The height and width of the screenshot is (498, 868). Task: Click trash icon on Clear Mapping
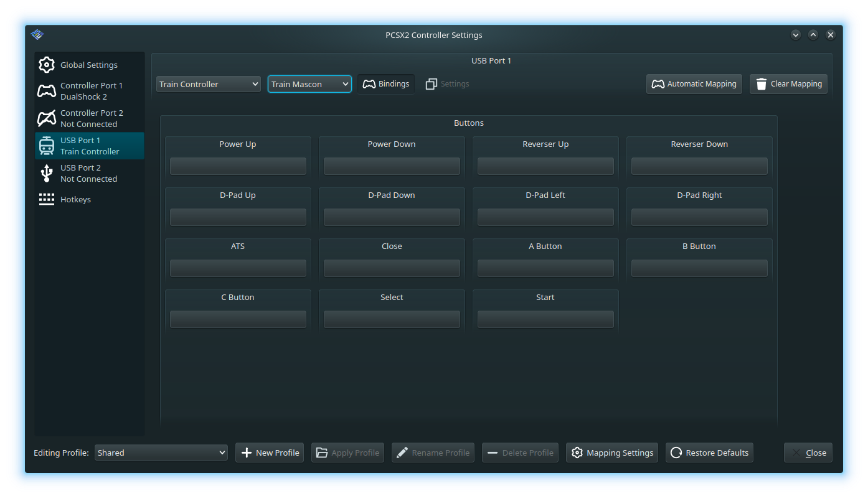tap(762, 84)
